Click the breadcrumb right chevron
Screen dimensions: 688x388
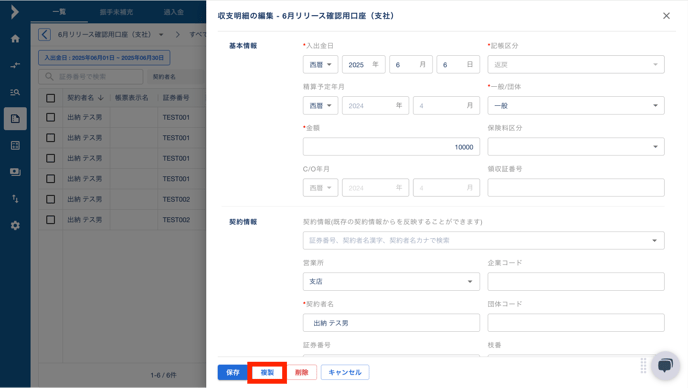point(178,34)
